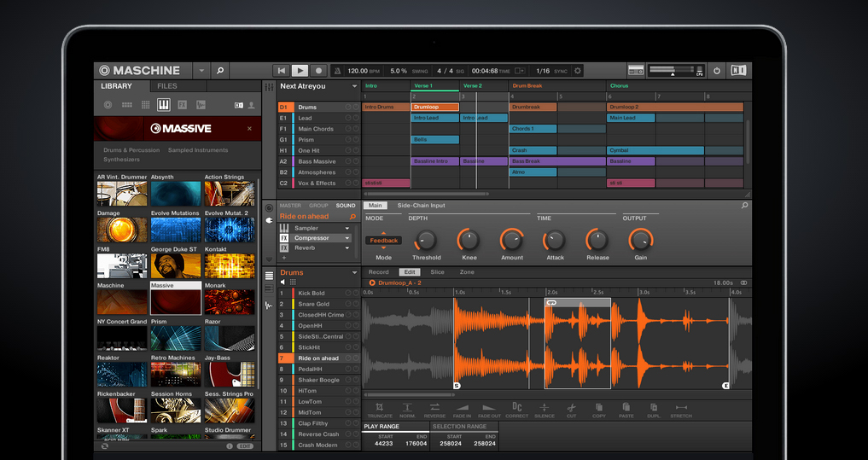Filter by Sampled Instruments
868x460 pixels.
click(x=198, y=150)
